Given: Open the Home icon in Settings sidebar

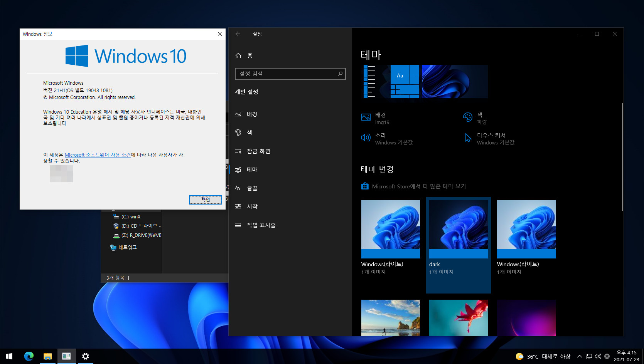Looking at the screenshot, I should pyautogui.click(x=238, y=55).
